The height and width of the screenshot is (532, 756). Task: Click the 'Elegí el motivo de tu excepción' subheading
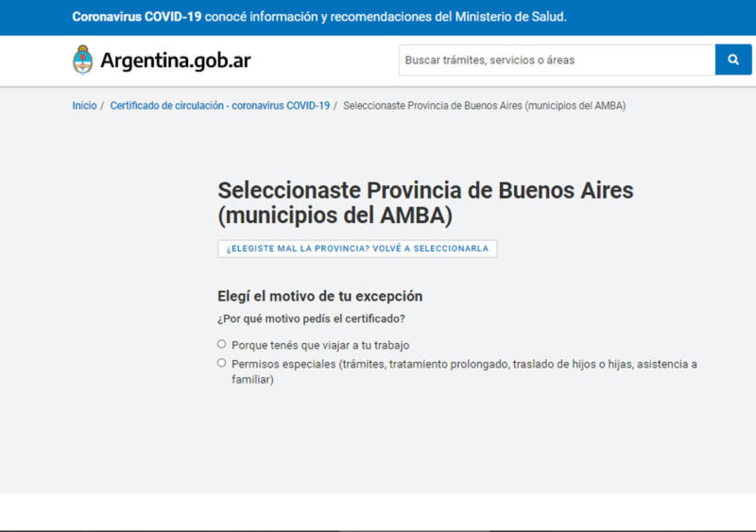319,296
